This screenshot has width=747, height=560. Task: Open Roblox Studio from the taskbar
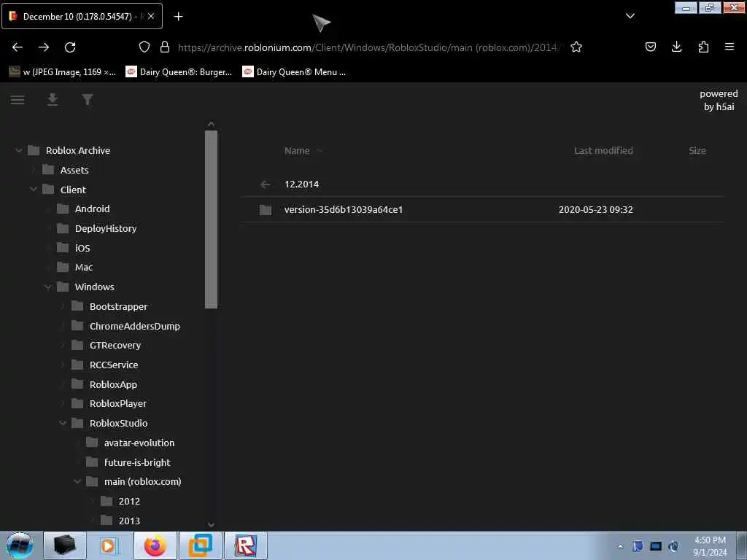point(246,545)
